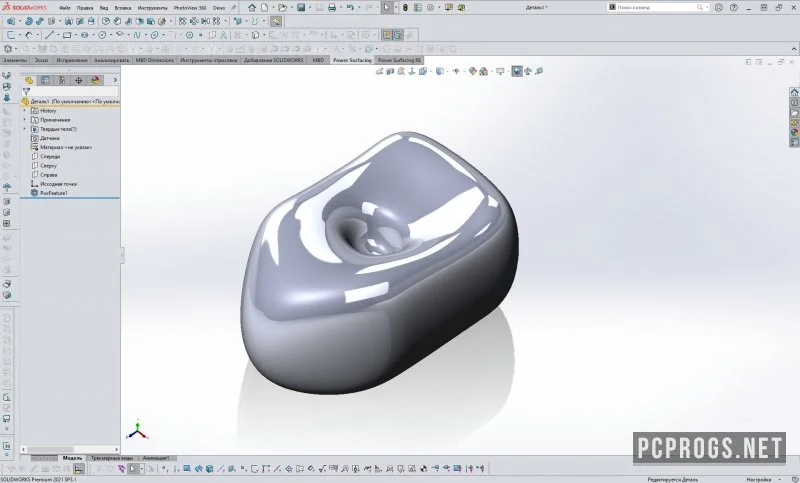Expand the History tree node
This screenshot has height=483, width=800.
pyautogui.click(x=24, y=111)
